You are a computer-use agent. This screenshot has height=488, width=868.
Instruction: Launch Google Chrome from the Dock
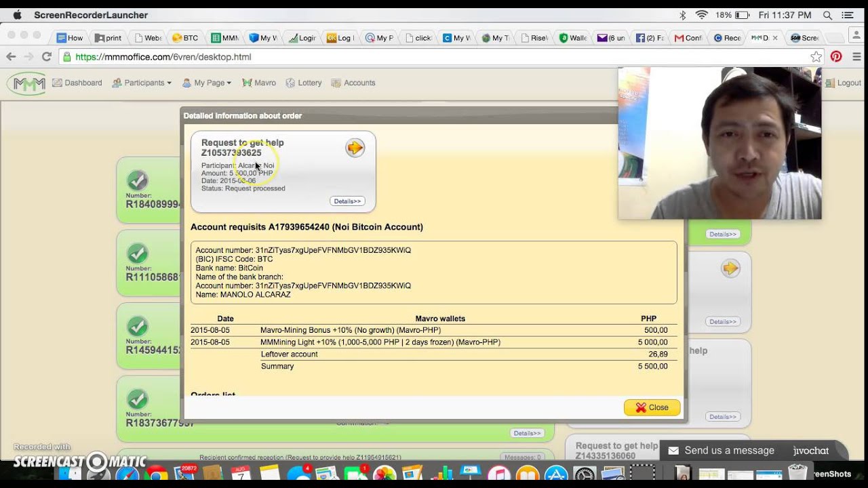[x=155, y=475]
